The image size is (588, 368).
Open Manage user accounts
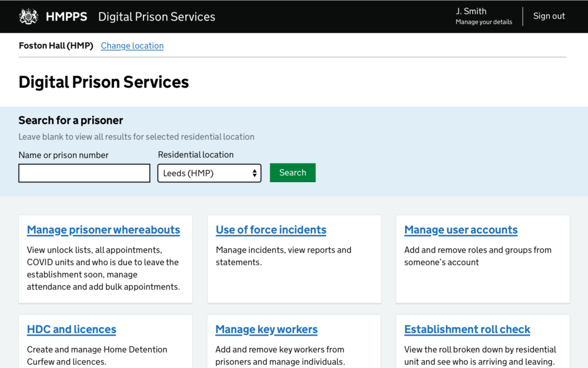coord(460,230)
